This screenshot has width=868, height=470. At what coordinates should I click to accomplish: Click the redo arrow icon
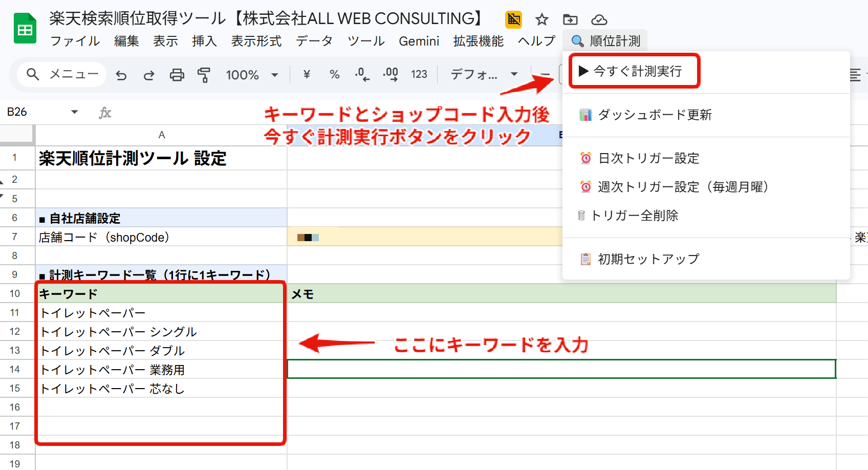[x=149, y=75]
